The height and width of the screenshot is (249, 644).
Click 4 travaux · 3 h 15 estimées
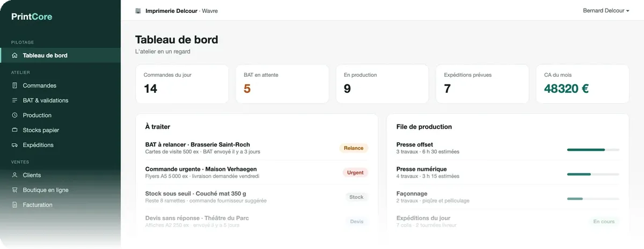428,176
